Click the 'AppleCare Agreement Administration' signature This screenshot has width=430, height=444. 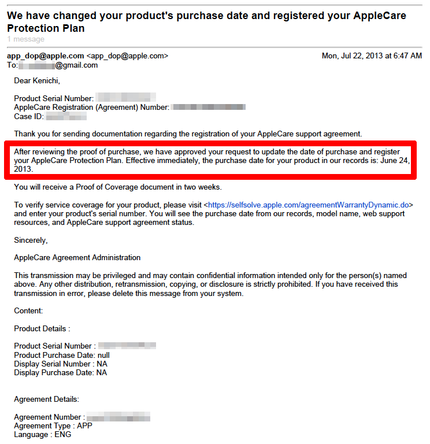pos(77,257)
